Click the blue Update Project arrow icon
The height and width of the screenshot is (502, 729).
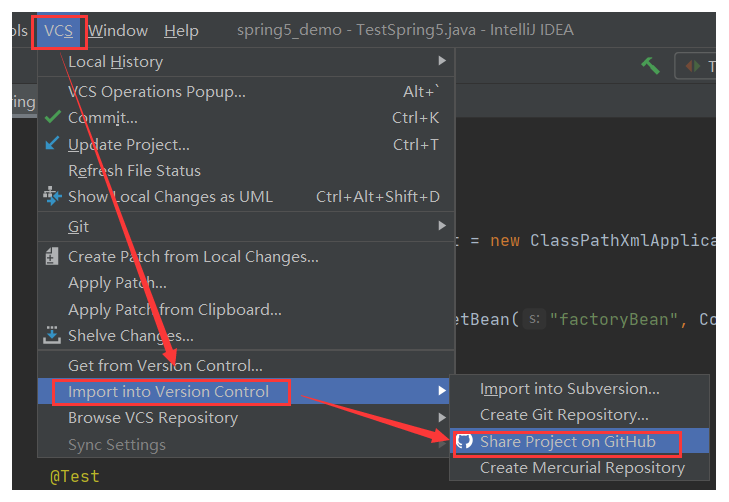52,143
